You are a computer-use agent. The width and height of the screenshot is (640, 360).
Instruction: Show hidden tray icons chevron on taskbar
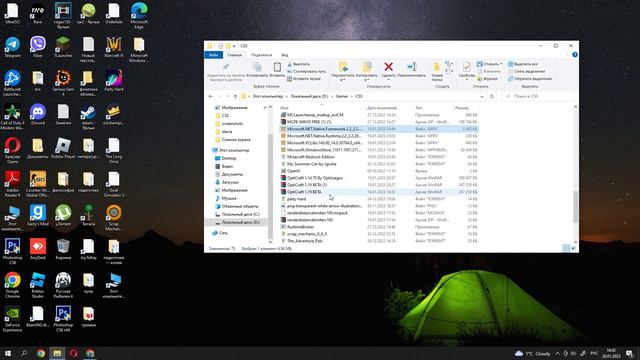pyautogui.click(x=557, y=353)
